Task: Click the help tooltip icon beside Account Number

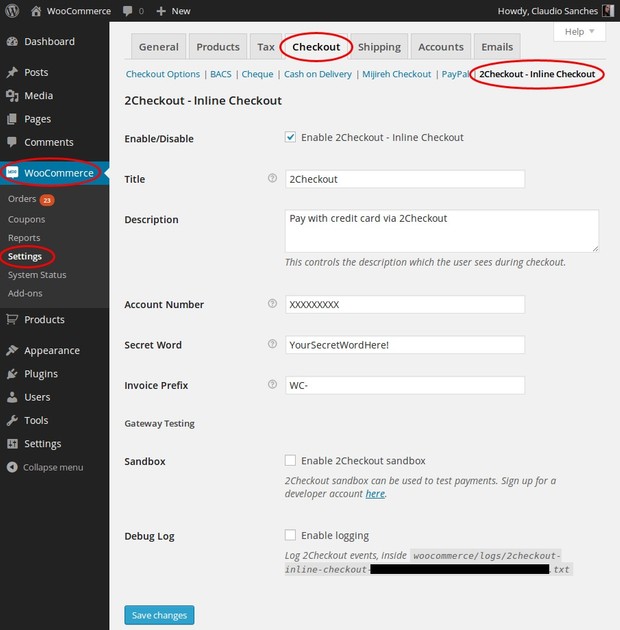Action: (x=272, y=303)
